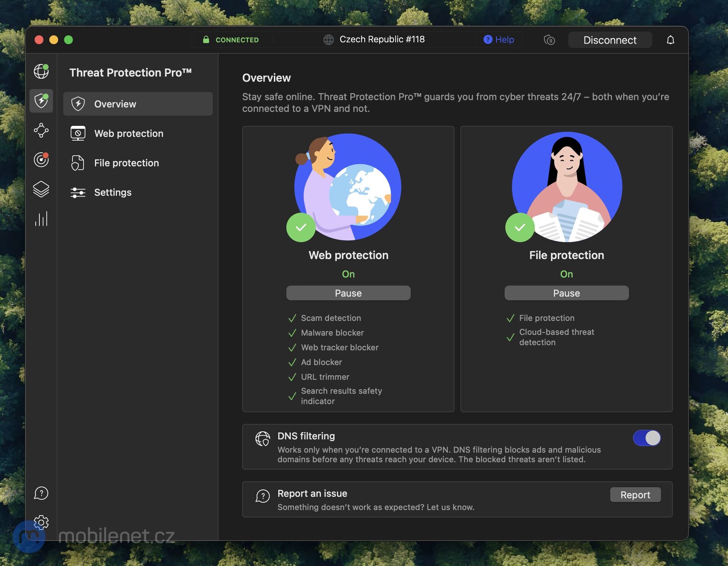
Task: Open the Presets layers icon in sidebar
Action: click(x=41, y=190)
